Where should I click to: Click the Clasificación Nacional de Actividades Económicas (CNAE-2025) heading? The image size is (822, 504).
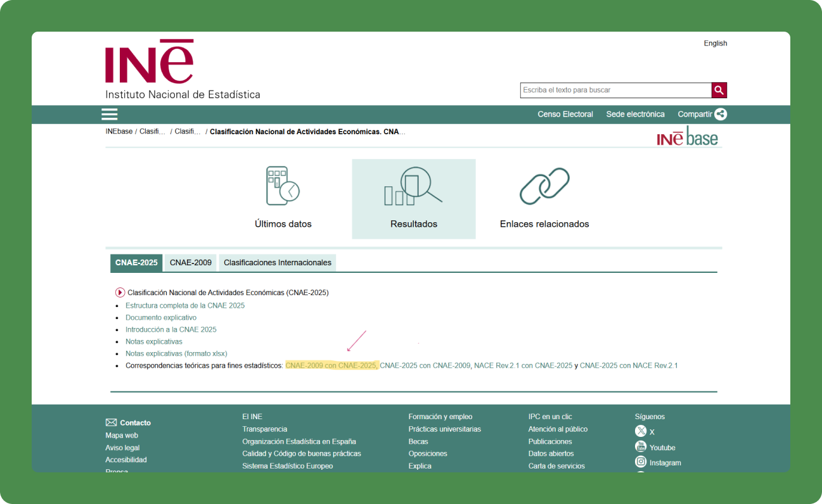click(228, 293)
